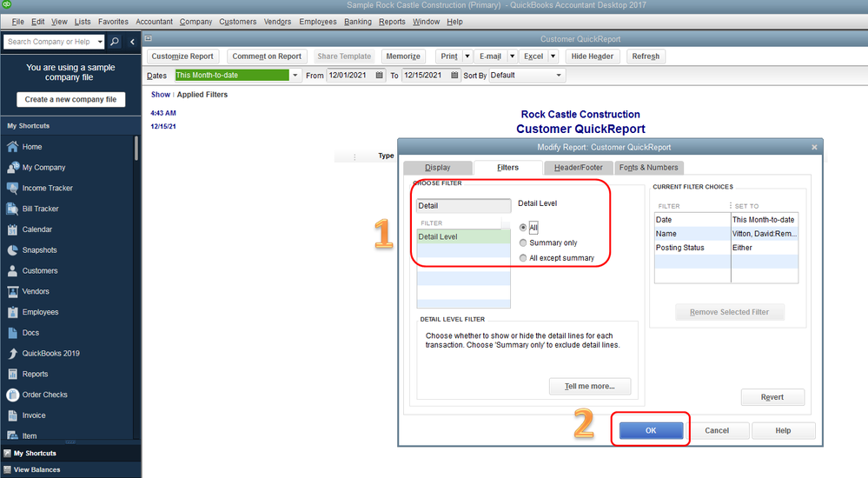868x478 pixels.
Task: Expand the Search Company or Help dropdown
Action: coord(100,42)
